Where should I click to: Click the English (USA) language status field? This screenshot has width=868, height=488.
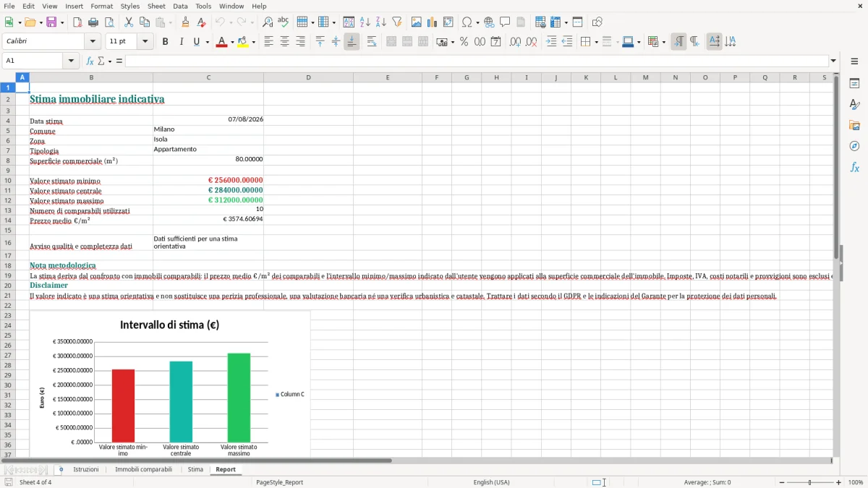[x=491, y=482]
